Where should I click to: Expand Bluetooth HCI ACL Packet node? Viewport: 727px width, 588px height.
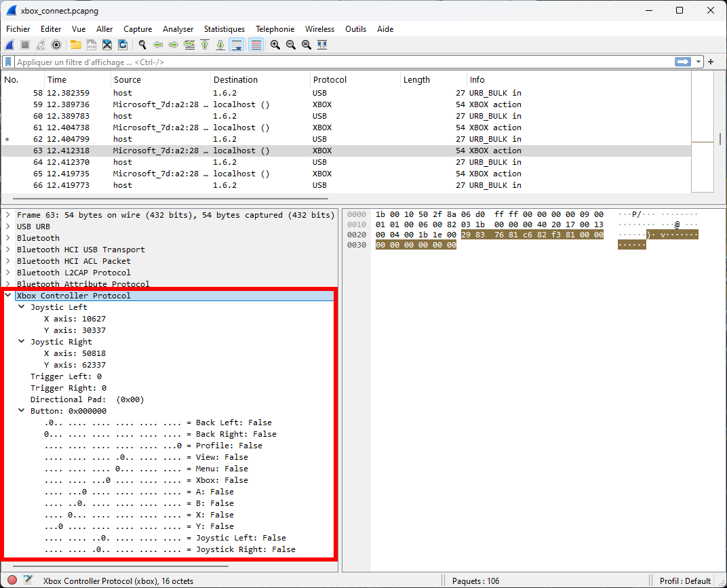tap(8, 261)
